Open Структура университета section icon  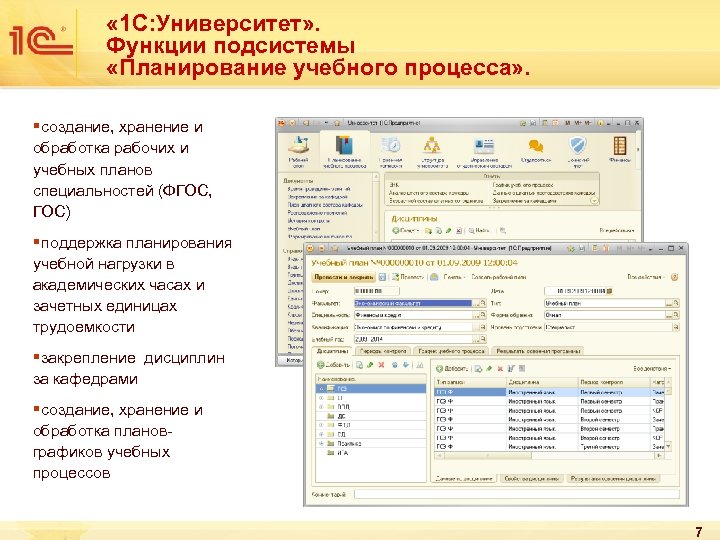coord(432,146)
